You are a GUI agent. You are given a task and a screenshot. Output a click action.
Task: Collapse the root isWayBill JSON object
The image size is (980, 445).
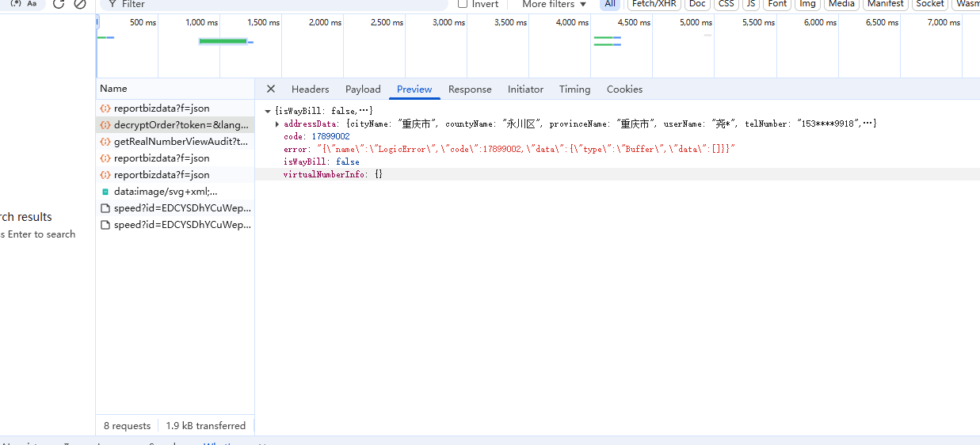[x=268, y=112]
